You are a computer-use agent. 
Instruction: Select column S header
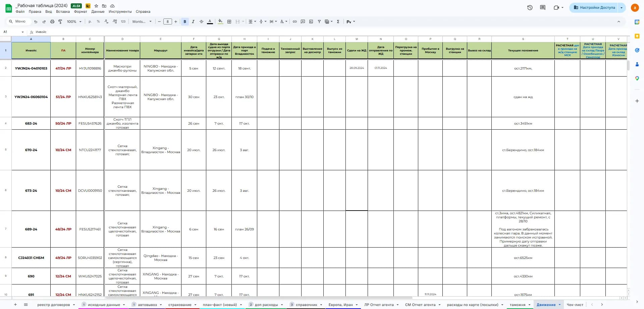coord(523,39)
